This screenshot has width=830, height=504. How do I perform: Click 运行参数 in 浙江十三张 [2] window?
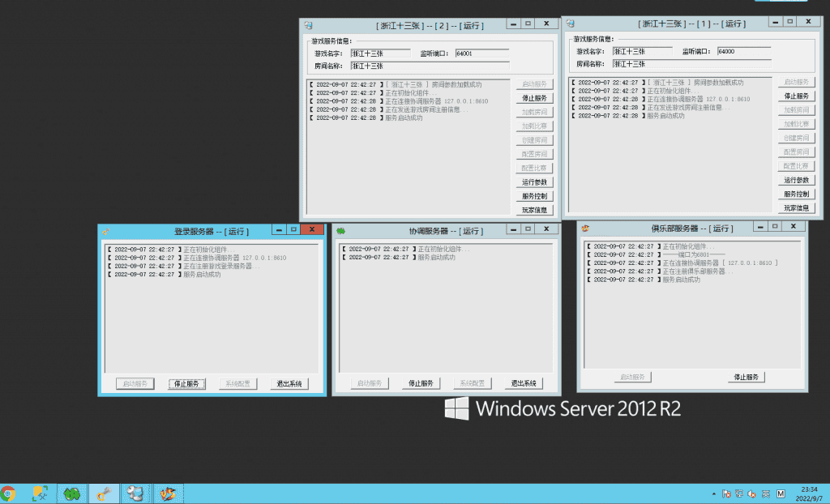coord(534,182)
